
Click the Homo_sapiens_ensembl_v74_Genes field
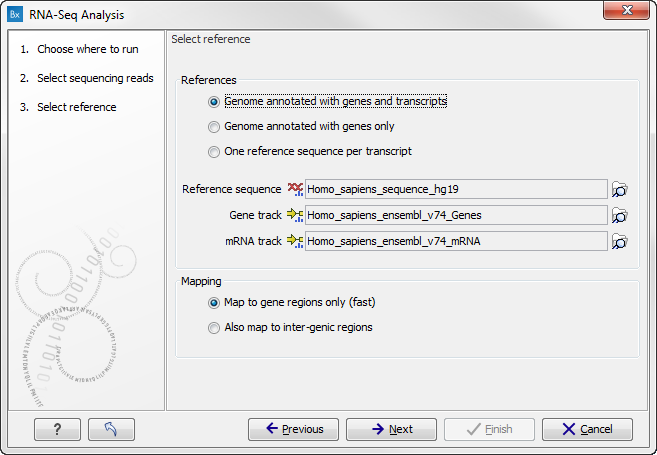(456, 215)
